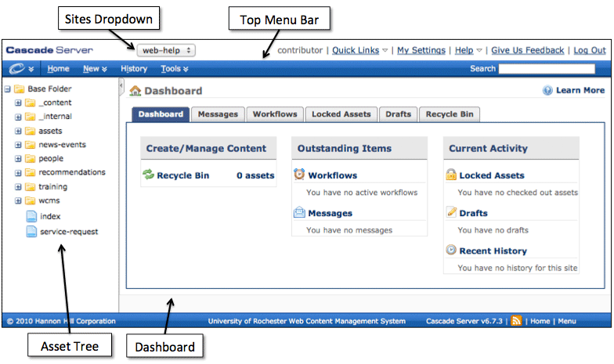Expand the _internal folder node
The height and width of the screenshot is (364, 614).
pyautogui.click(x=18, y=117)
